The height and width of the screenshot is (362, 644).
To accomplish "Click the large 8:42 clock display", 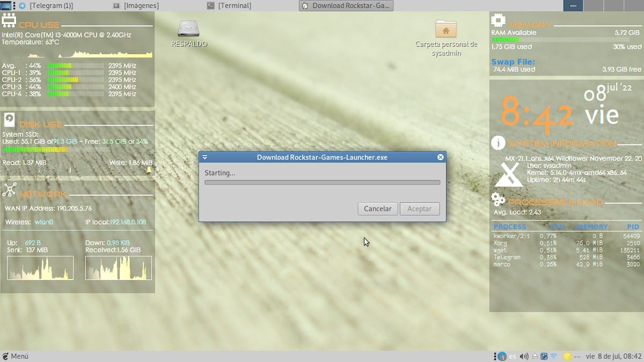I will click(537, 115).
